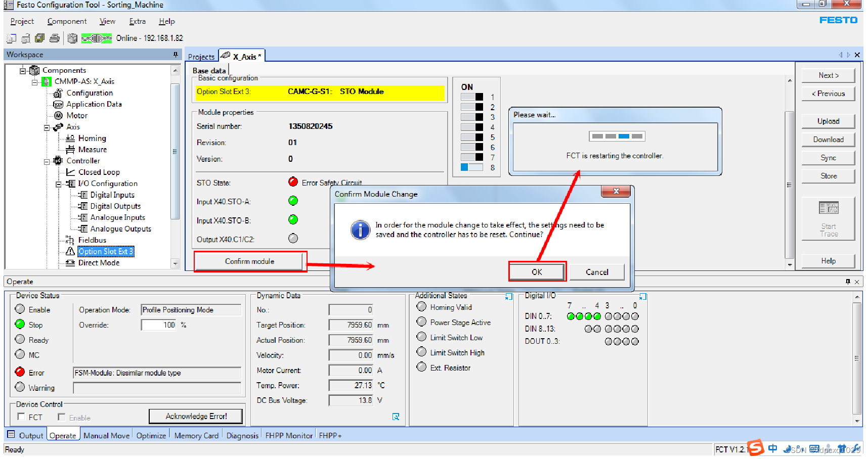Expand the Dynamic Data panel popout

396,417
